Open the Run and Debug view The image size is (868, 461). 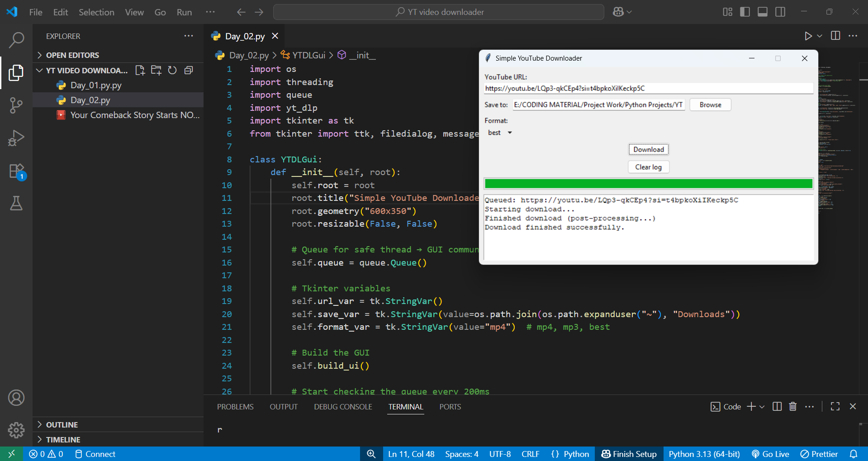point(16,138)
